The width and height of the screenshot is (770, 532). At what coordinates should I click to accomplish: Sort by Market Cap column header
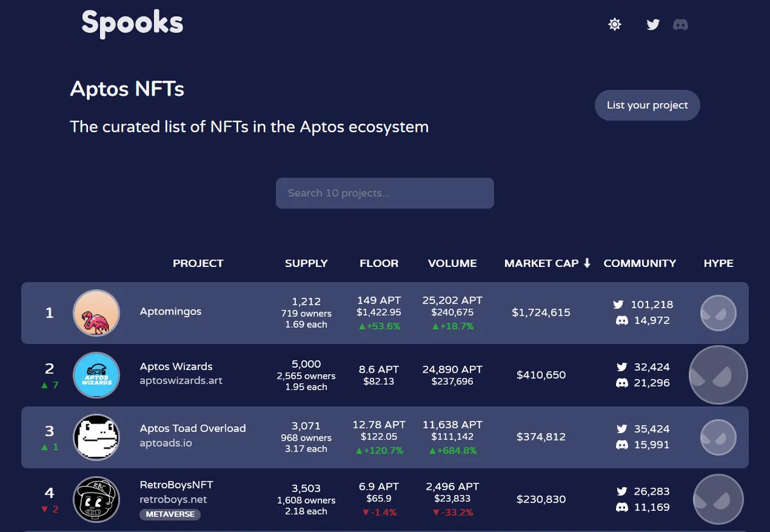[x=547, y=263]
